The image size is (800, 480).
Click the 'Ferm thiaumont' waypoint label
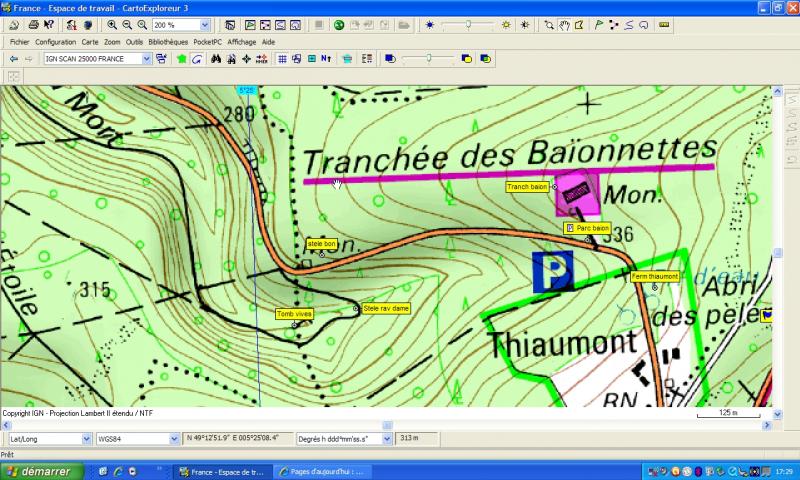pos(655,276)
